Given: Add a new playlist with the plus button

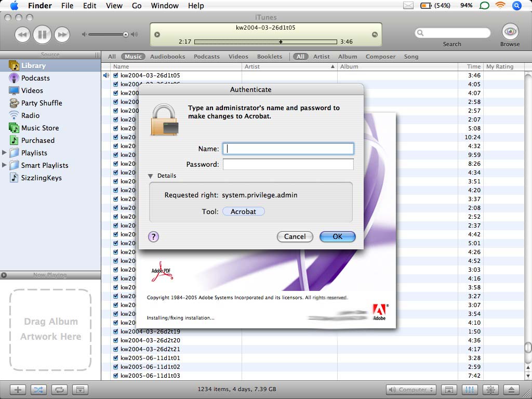Looking at the screenshot, I should pos(18,390).
